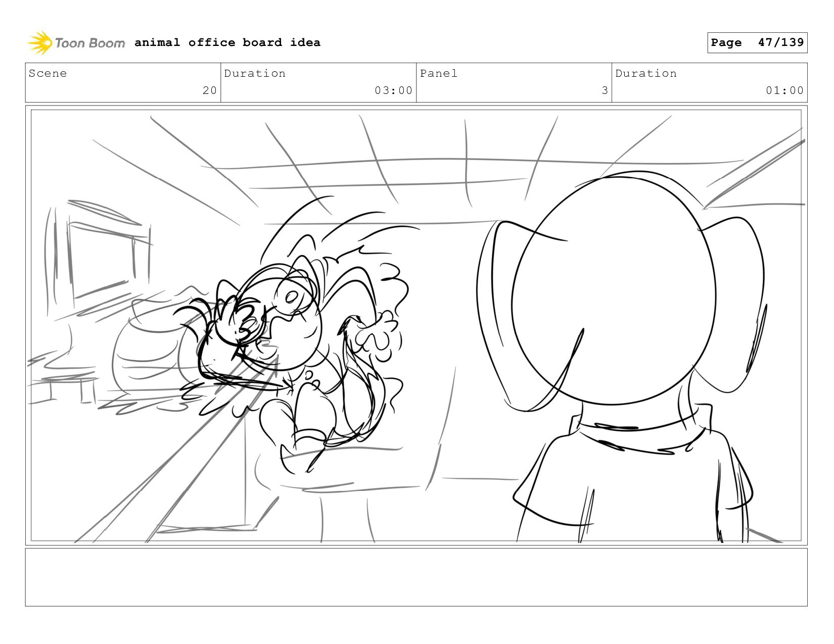Click the 'Page 47/139' box
The image size is (834, 644).
pos(757,42)
